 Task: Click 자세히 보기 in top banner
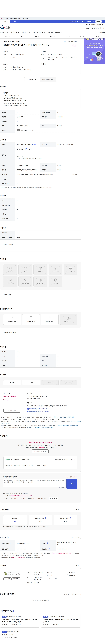pyautogui.click(x=99, y=21)
